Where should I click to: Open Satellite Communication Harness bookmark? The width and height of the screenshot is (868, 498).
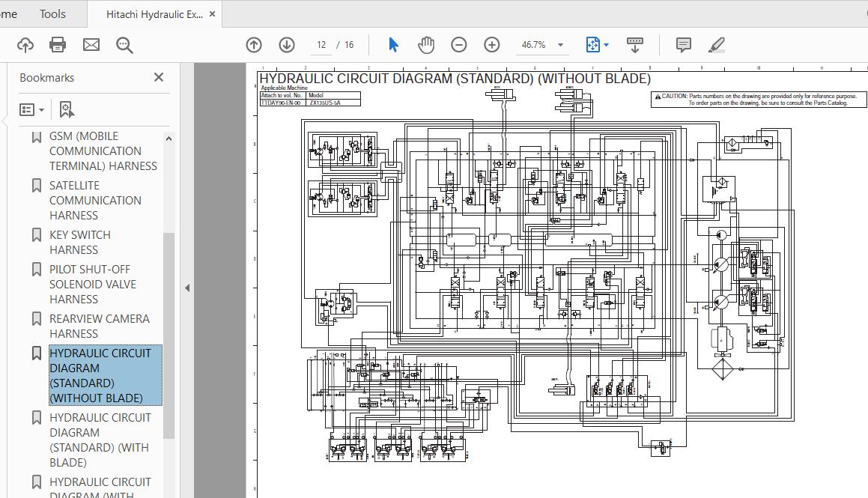95,200
